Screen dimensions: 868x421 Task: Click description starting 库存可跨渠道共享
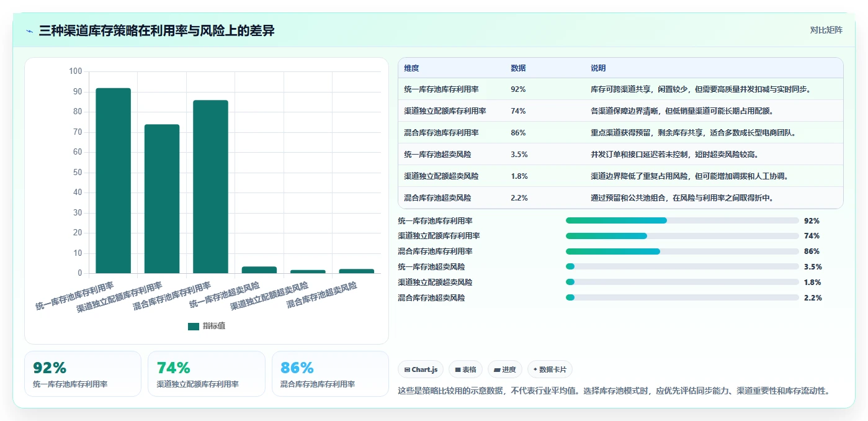701,89
